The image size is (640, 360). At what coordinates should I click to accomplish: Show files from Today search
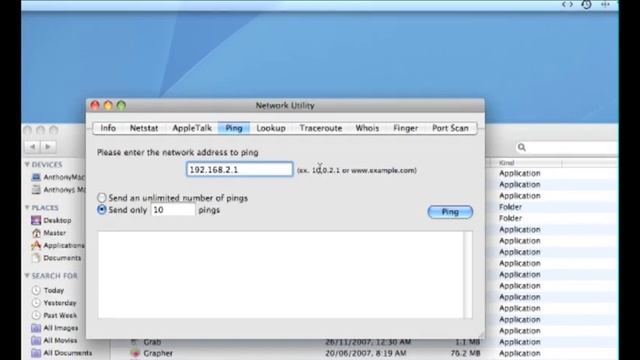[48, 291]
